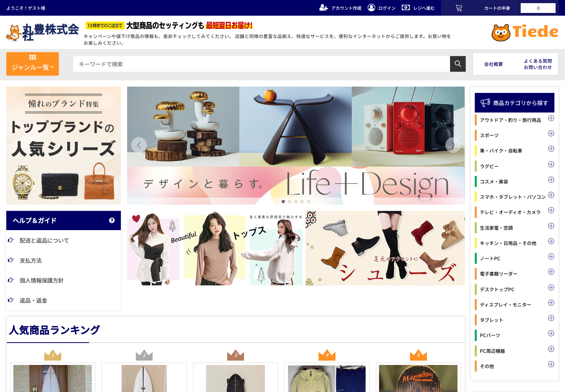565x392 pixels.
Task: Open the ラグビー category link
Action: pos(489,166)
